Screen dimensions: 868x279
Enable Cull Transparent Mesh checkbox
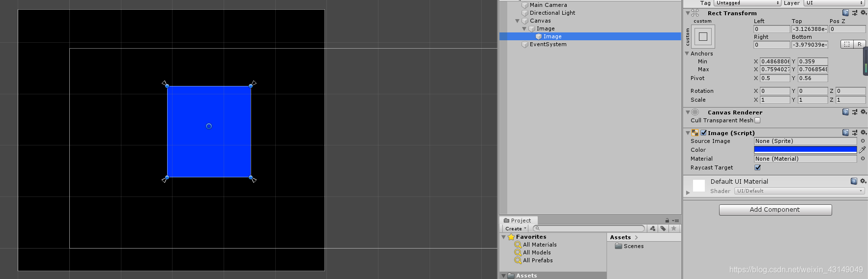pyautogui.click(x=757, y=120)
